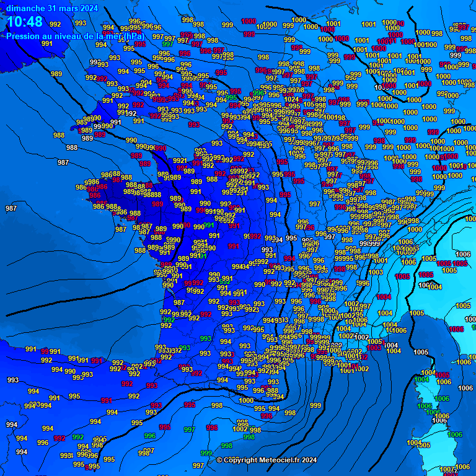Image resolution: width=476 pixels, height=476 pixels.
Task: Select the 1024 pressure reading
Action: pos(291,99)
